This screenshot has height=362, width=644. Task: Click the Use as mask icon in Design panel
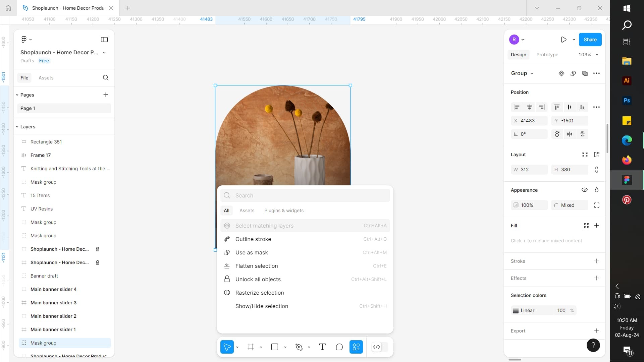coord(573,73)
